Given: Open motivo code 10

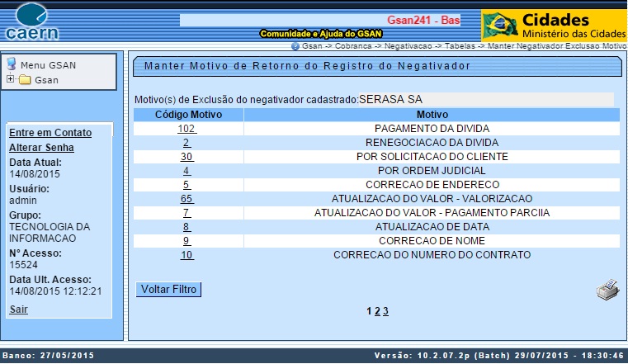Looking at the screenshot, I should (187, 255).
